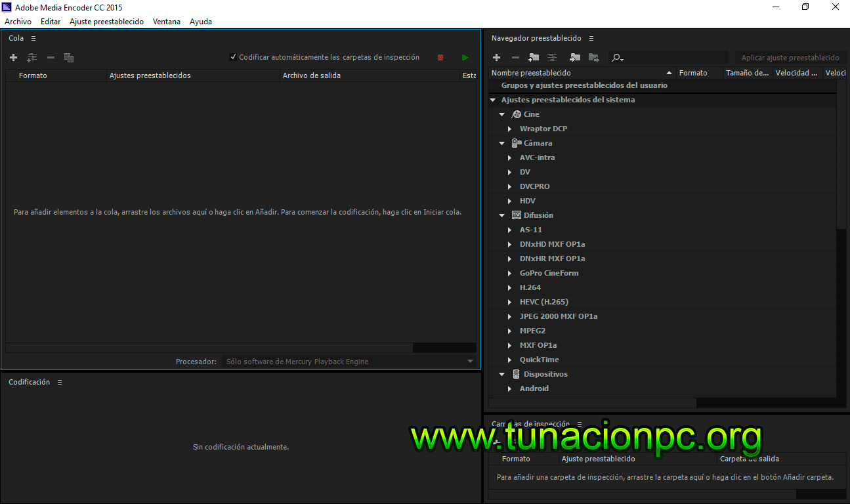Open the Archivo menu
The height and width of the screenshot is (504, 850).
pyautogui.click(x=18, y=21)
